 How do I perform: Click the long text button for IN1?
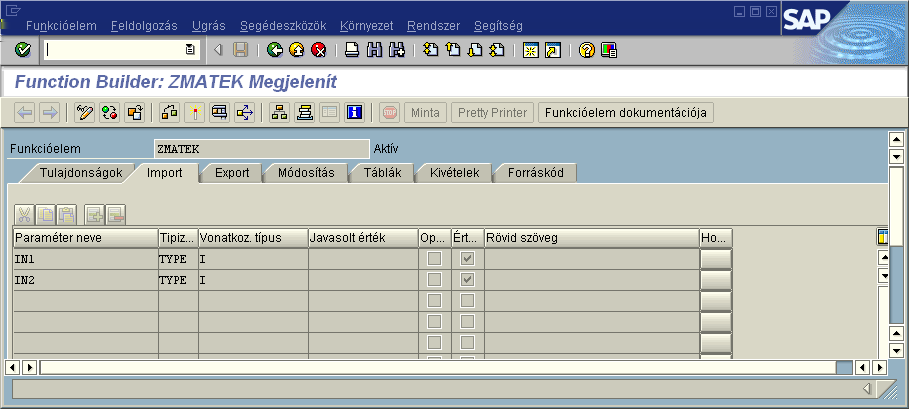716,258
